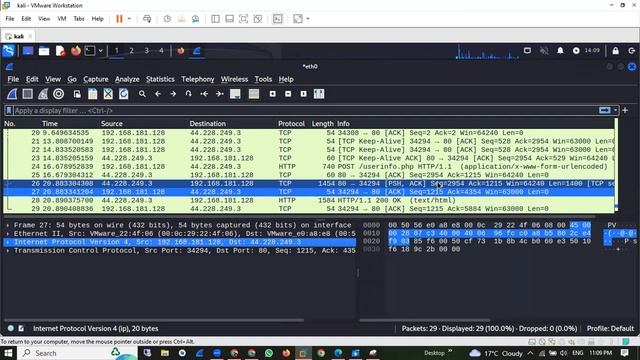The image size is (640, 360).
Task: Select packet 24 POST /userinfo.php
Action: 309,167
